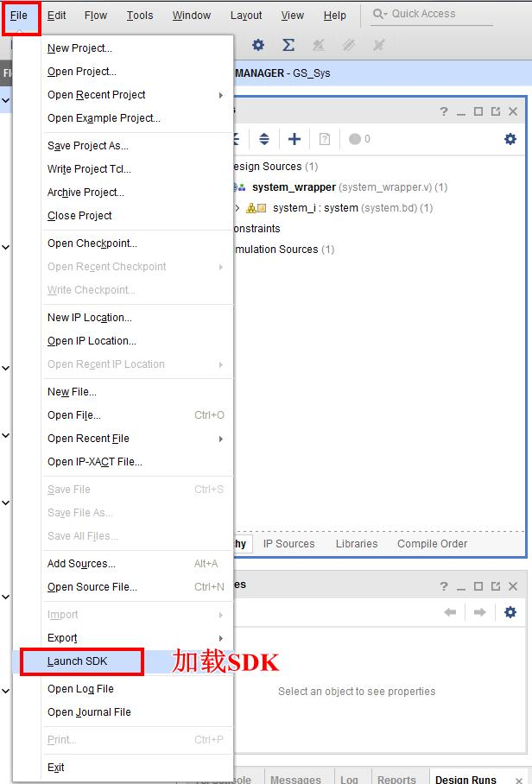Click the gray status circle showing 0
Image resolution: width=532 pixels, height=784 pixels.
coord(354,138)
